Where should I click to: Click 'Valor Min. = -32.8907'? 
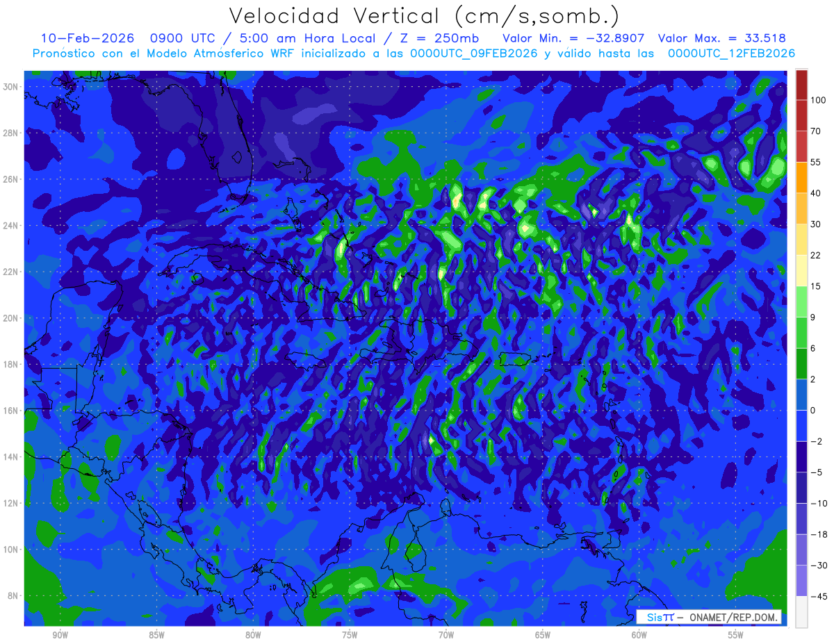[575, 38]
